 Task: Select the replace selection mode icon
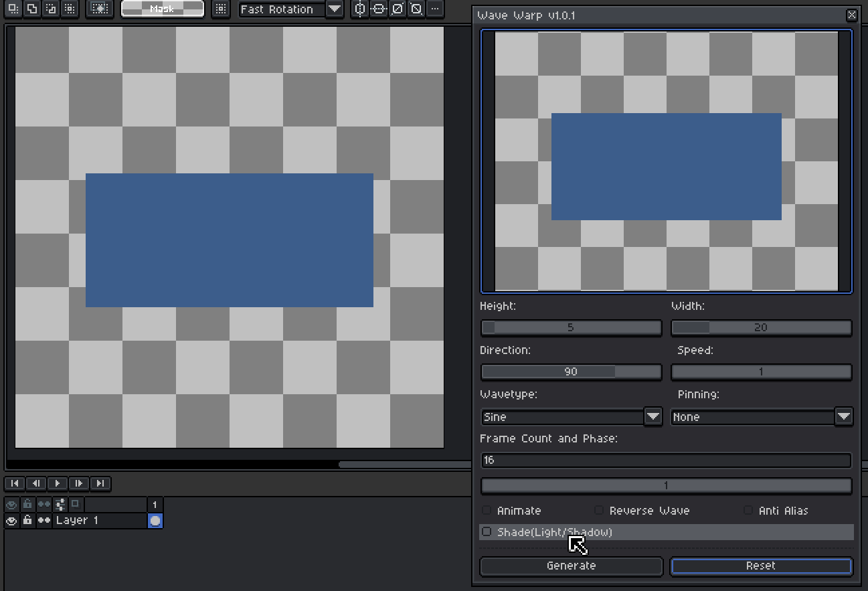pos(13,9)
